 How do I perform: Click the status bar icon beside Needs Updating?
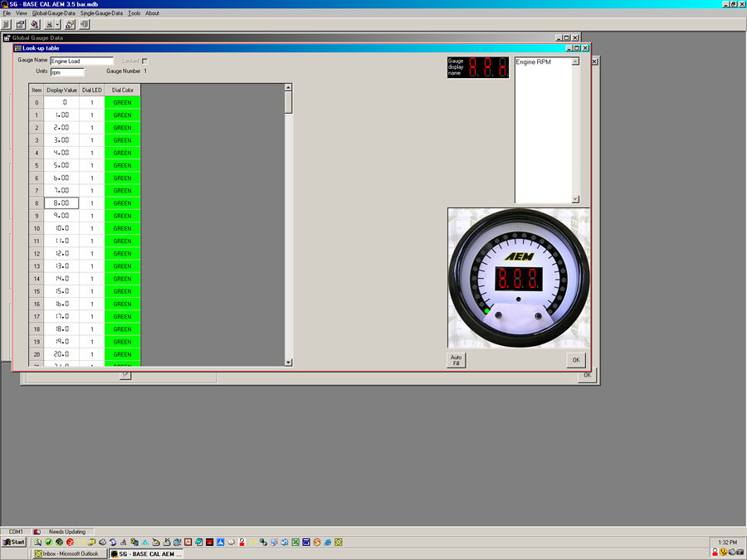pos(37,532)
